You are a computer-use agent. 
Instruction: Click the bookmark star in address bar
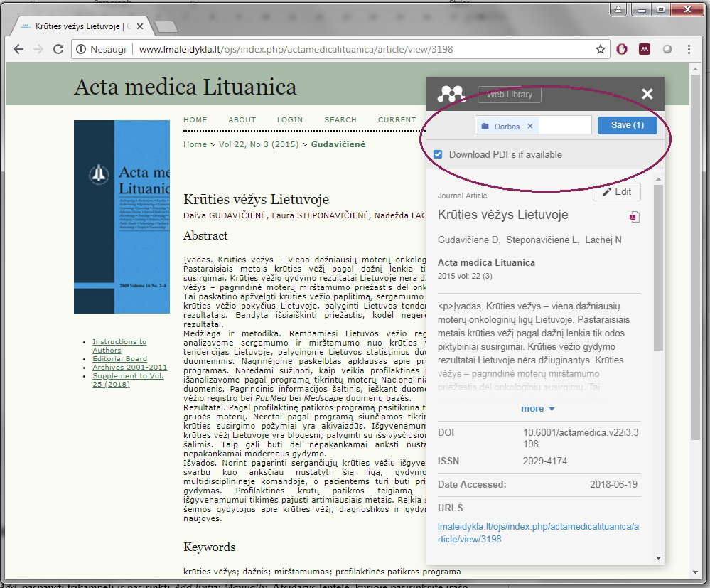pos(601,50)
